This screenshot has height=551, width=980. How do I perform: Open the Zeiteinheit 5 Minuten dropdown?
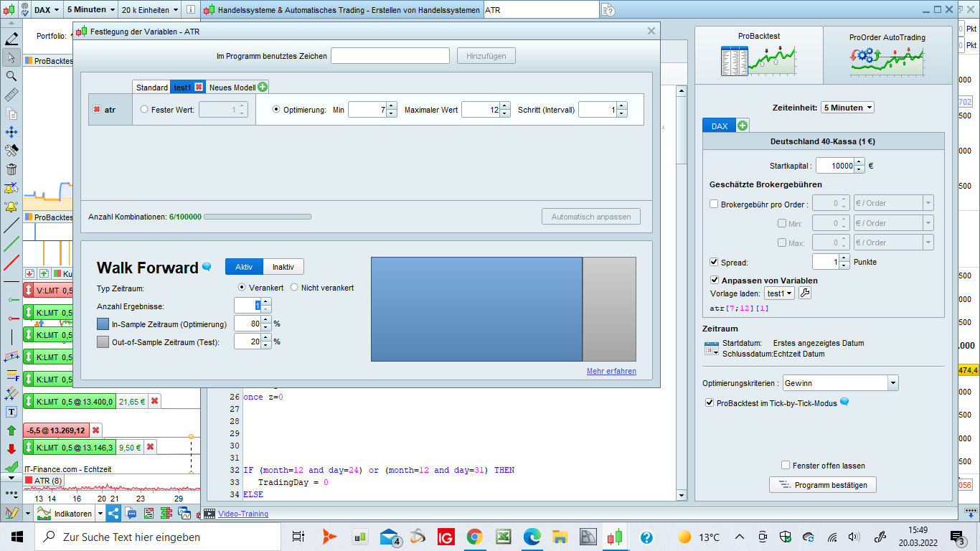click(847, 108)
